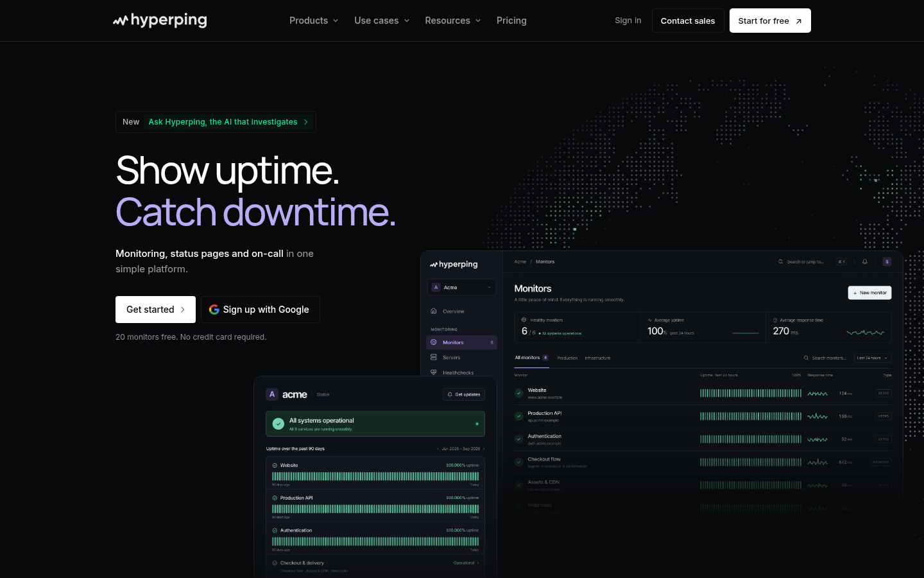
Task: Select the Production tab
Action: [x=567, y=358]
